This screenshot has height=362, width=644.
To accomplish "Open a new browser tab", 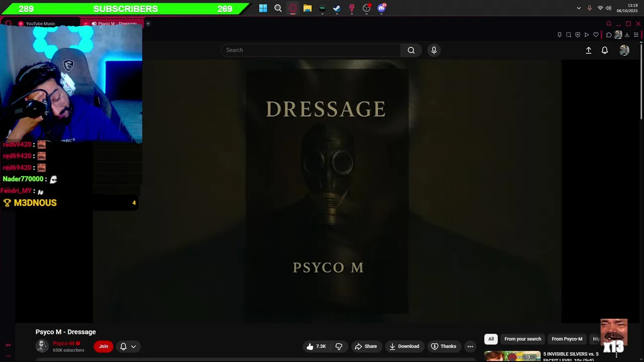I will [x=148, y=24].
